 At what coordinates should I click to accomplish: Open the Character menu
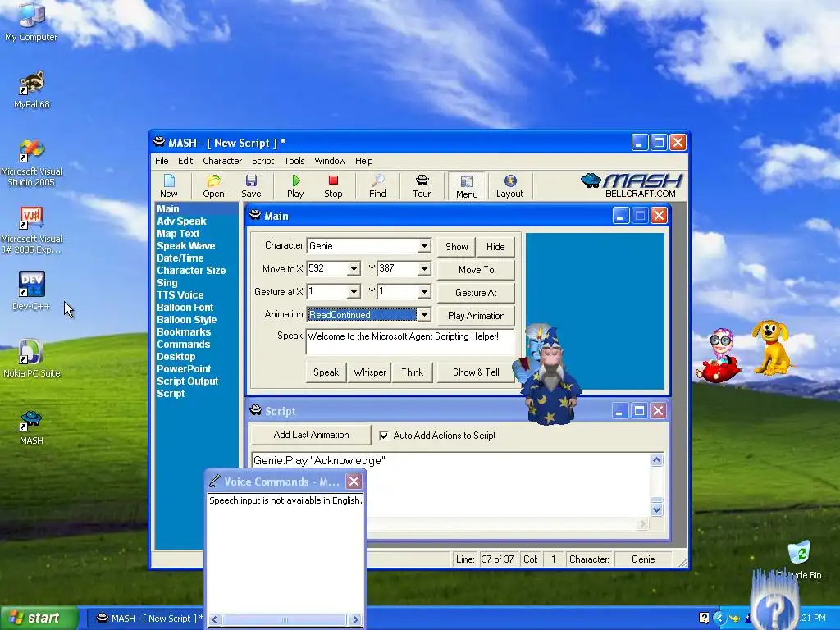(x=222, y=161)
